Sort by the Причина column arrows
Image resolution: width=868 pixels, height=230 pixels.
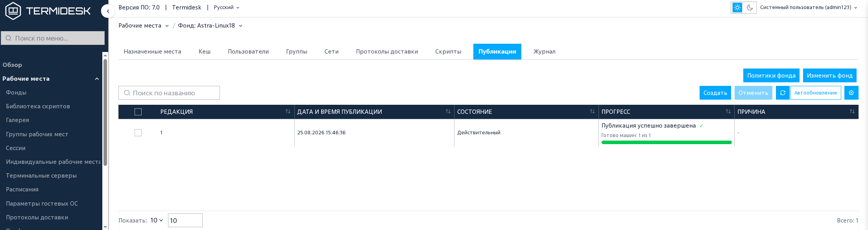852,112
